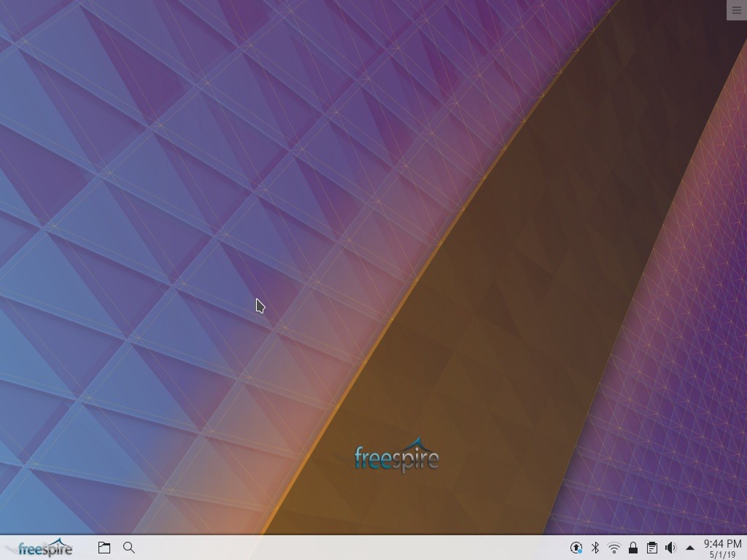Screen dimensions: 747x560
Task: Open the Dolphin file manager from the taskbar
Action: 104,547
